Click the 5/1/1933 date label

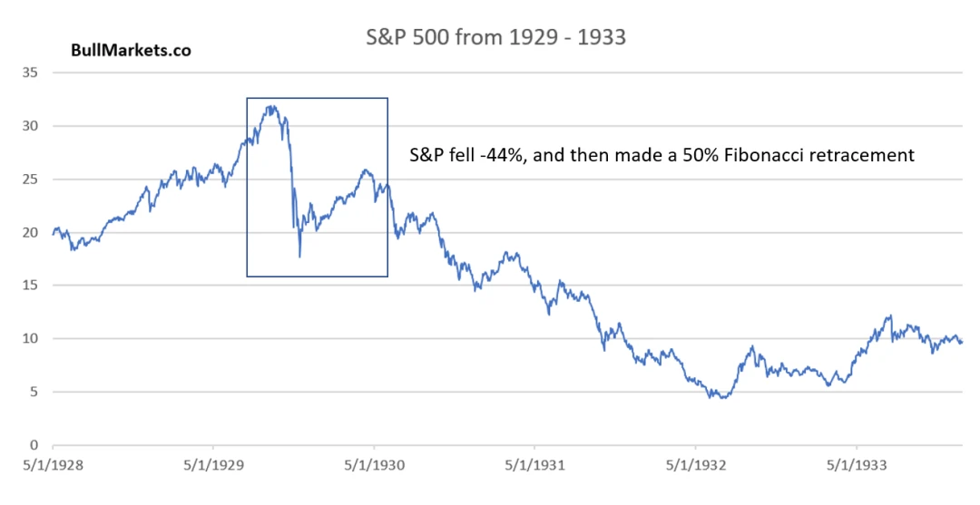(x=857, y=466)
